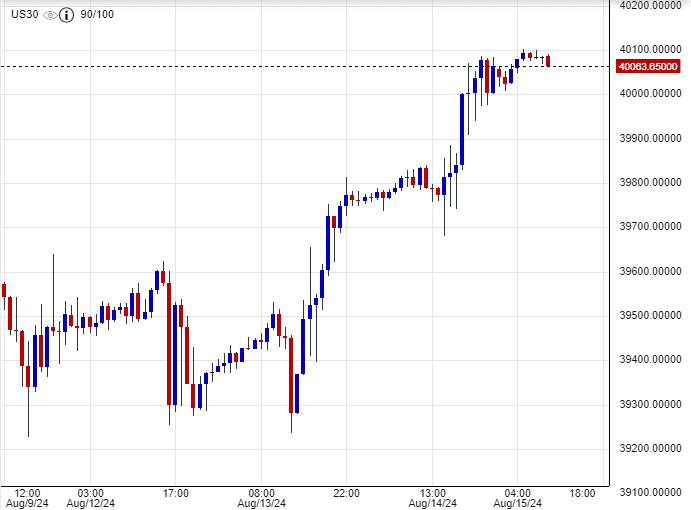Select the Aug/9/24 12:00 time marker
691x510 pixels.
point(27,497)
